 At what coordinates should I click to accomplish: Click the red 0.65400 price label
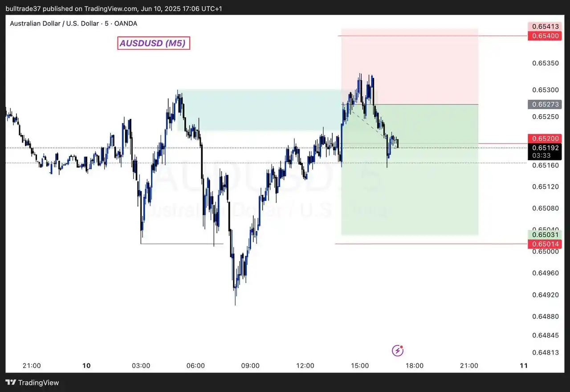[x=546, y=36]
